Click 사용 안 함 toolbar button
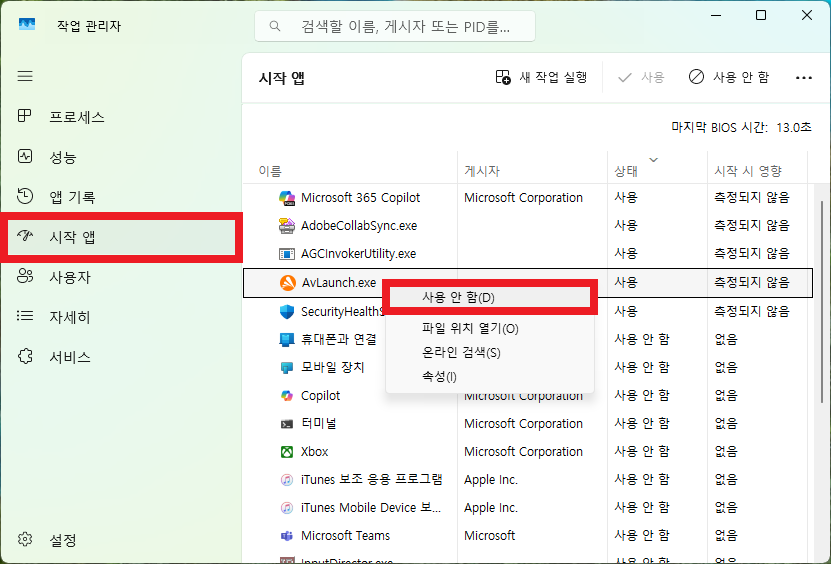This screenshot has width=831, height=564. (x=729, y=77)
